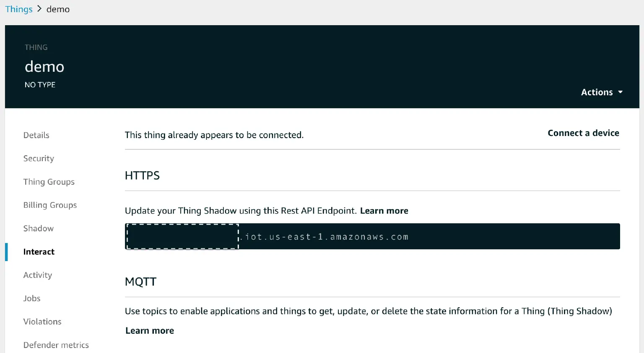
Task: Click Learn more beside Rest API Endpoint
Action: 384,210
